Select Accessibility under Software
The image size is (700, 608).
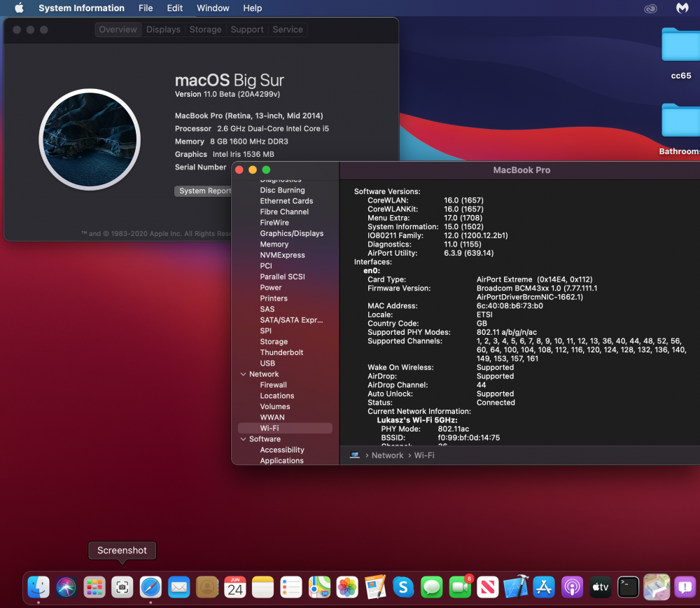click(282, 450)
